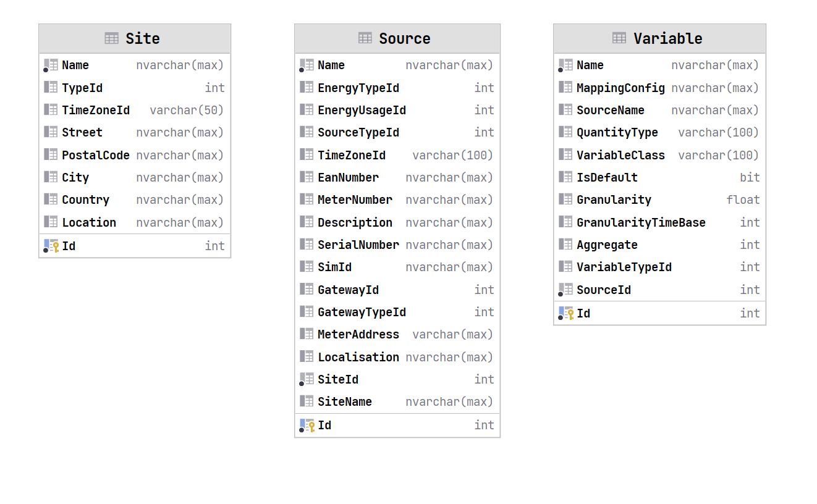817x504 pixels.
Task: Click the column icon beside SourceId in Variable
Action: pos(565,290)
